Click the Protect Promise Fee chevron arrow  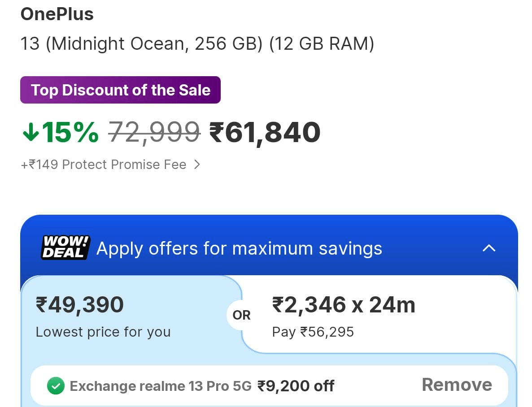(x=196, y=165)
